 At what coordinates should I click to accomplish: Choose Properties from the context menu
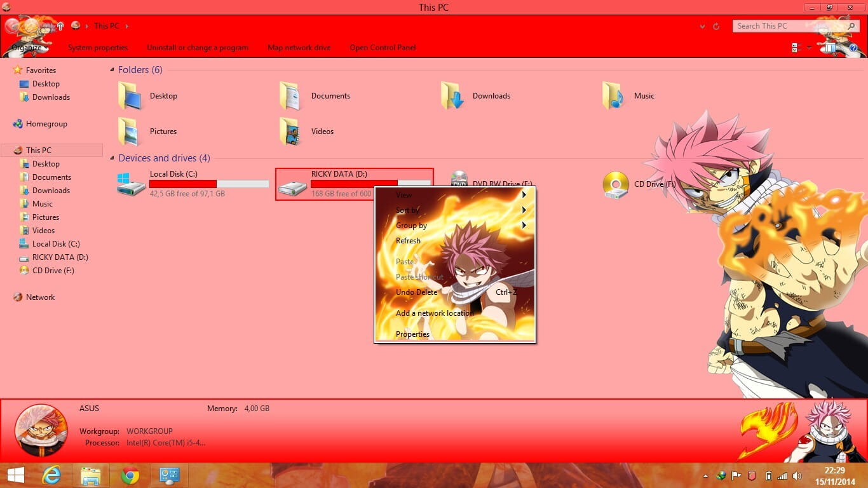click(412, 334)
